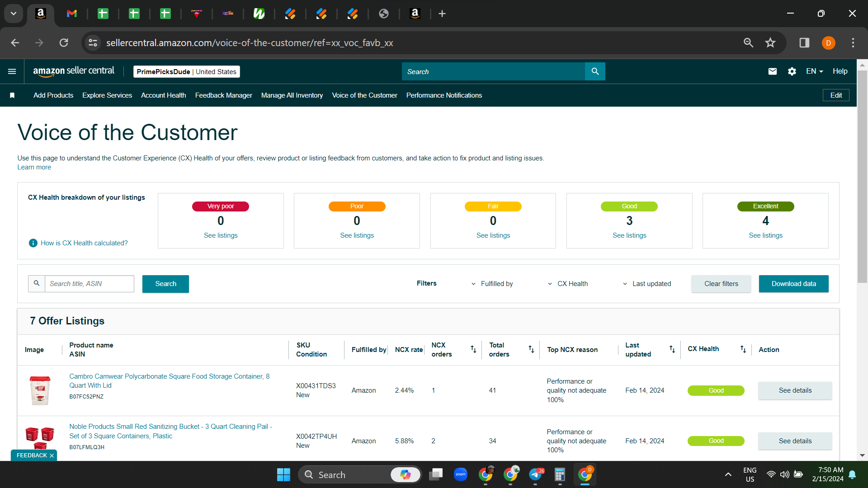Click the page vertical scrollbar thumb

(862, 176)
